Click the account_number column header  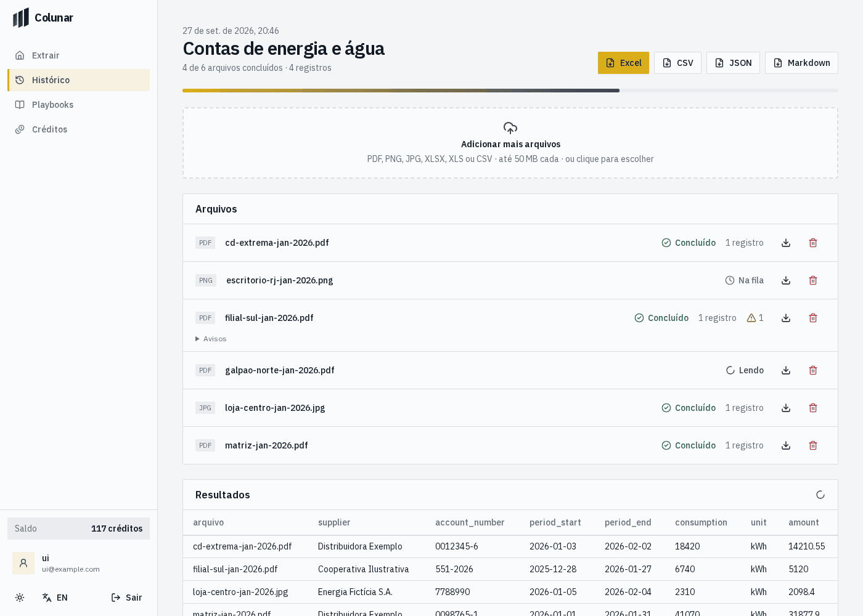pyautogui.click(x=470, y=522)
